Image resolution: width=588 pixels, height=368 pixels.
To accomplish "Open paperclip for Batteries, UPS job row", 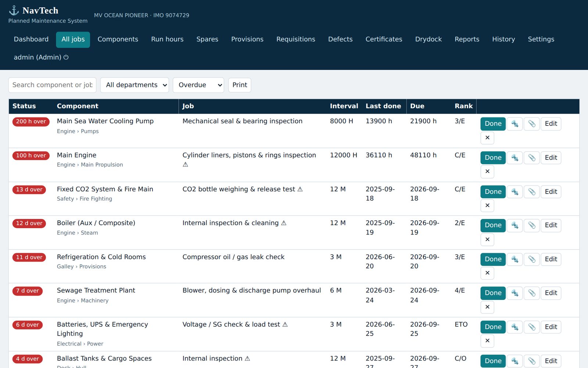I will tap(531, 327).
